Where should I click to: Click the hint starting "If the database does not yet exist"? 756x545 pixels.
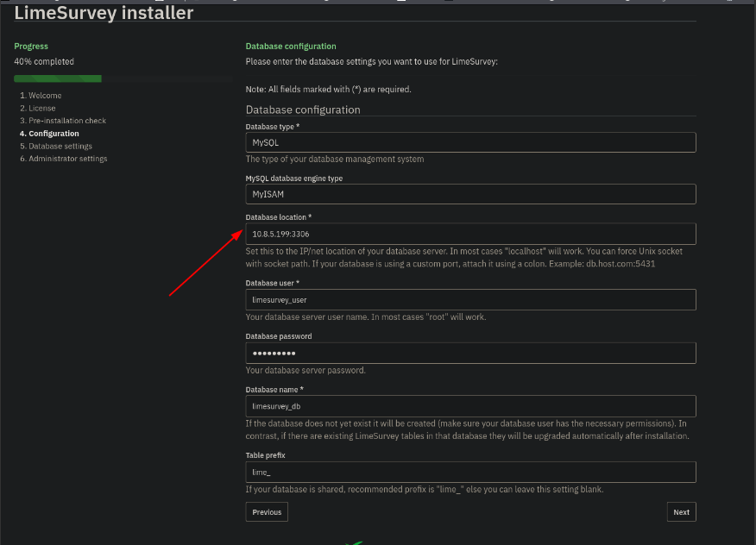[467, 429]
